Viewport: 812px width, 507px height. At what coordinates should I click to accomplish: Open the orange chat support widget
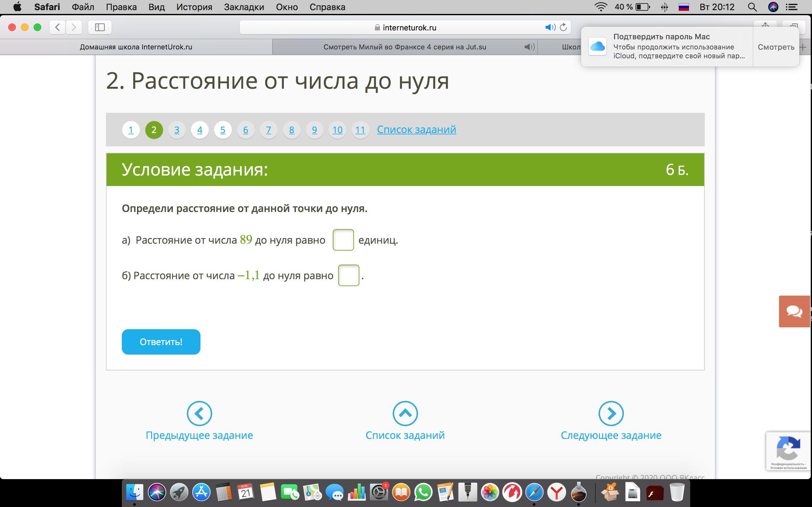coord(794,311)
